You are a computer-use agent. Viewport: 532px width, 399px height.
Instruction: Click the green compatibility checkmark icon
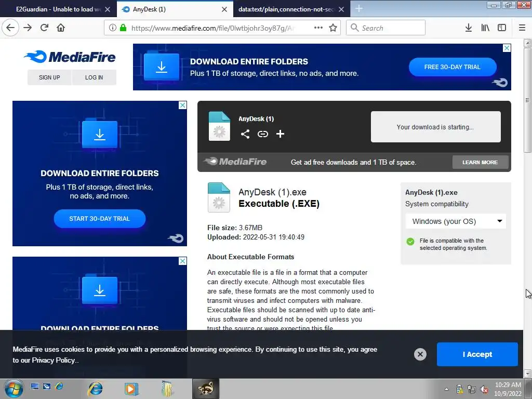click(410, 242)
